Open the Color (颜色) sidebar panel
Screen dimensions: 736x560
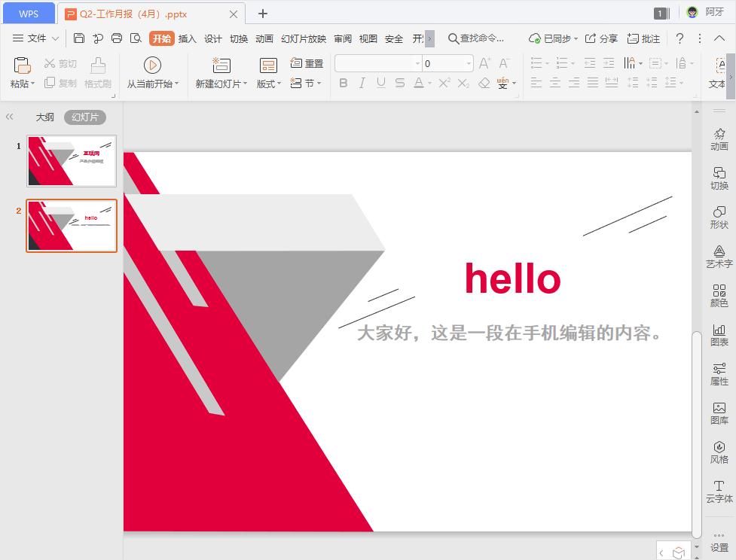719,296
